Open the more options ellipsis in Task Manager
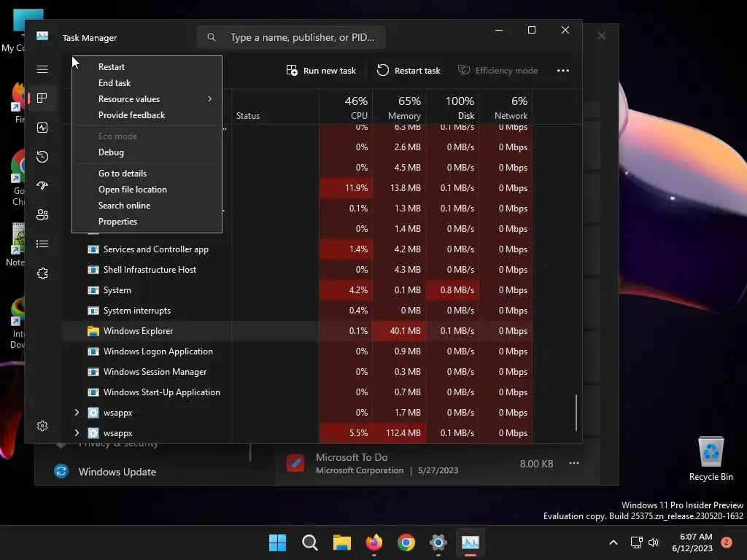 point(563,71)
